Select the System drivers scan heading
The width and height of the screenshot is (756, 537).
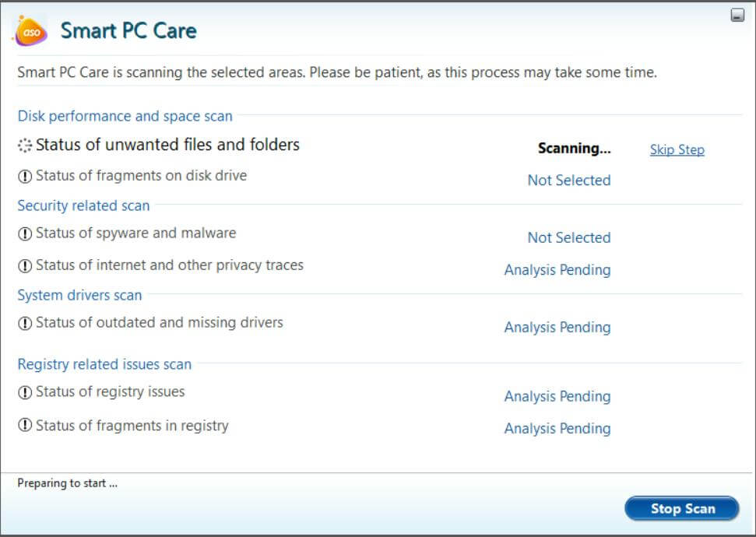coord(79,295)
